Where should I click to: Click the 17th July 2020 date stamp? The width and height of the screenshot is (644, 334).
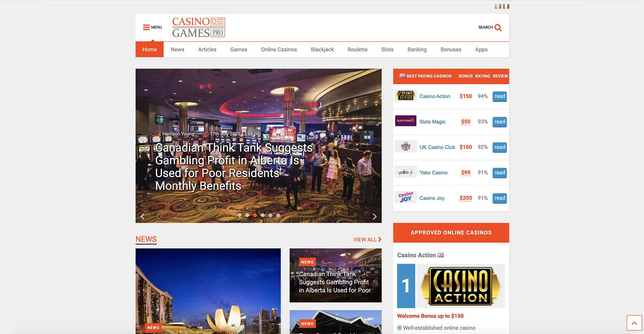pyautogui.click(x=235, y=134)
